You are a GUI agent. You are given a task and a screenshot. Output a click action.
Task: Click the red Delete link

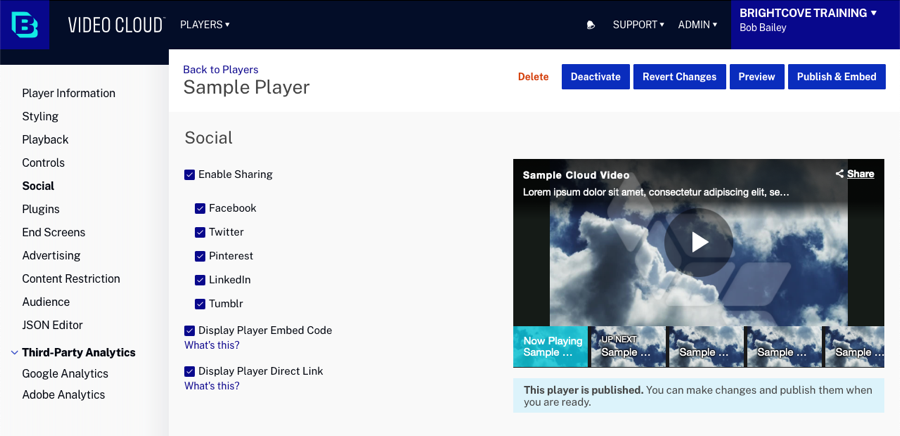click(533, 77)
